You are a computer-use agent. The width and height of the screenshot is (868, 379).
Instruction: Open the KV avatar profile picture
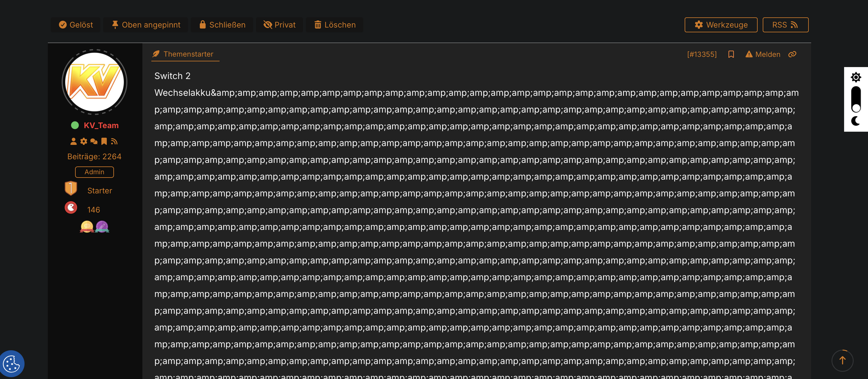[94, 82]
